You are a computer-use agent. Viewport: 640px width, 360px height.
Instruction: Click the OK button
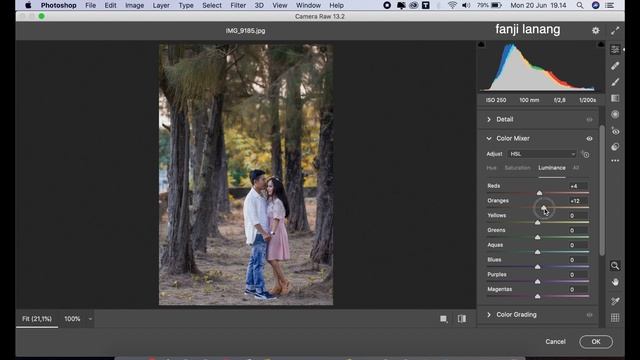(x=596, y=342)
